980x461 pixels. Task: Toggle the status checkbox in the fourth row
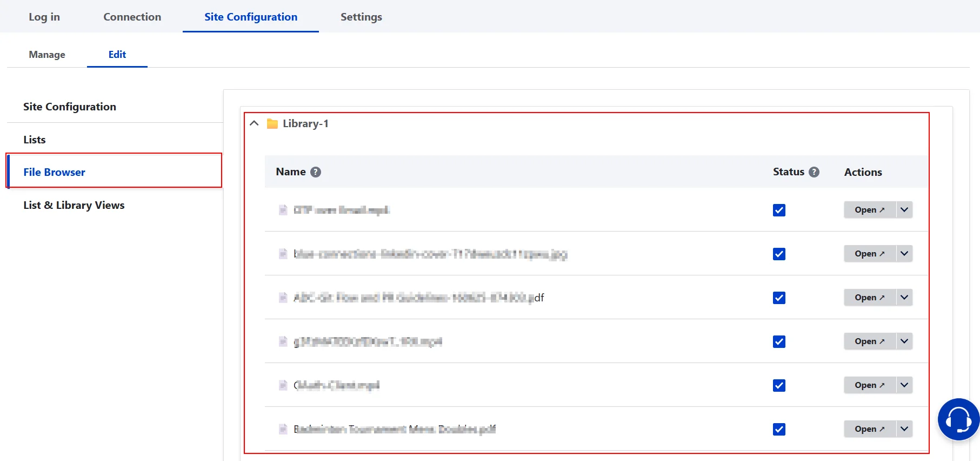779,341
